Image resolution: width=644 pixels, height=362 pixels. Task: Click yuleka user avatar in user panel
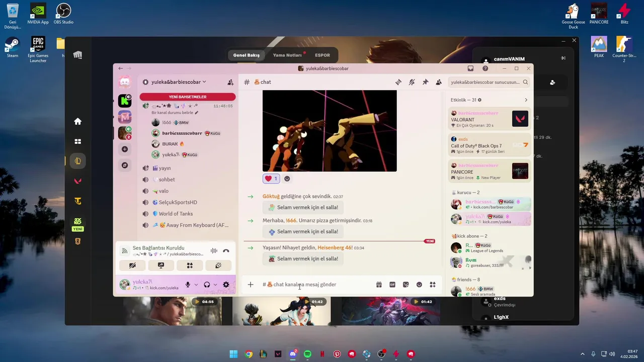tap(124, 285)
